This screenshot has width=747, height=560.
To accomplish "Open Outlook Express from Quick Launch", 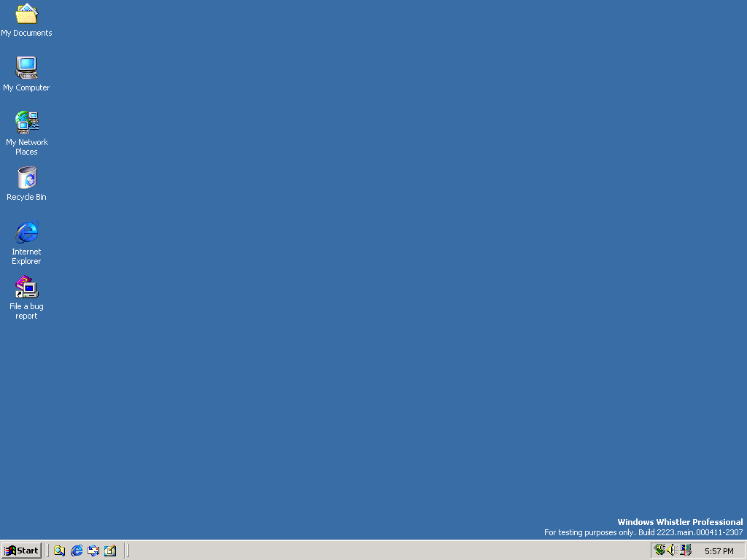I will click(x=93, y=551).
